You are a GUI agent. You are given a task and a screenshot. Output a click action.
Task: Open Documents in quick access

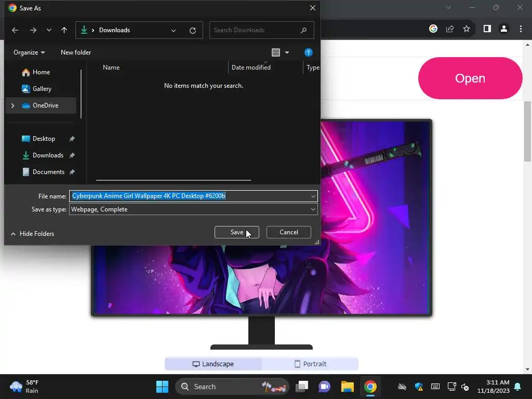[x=48, y=171]
